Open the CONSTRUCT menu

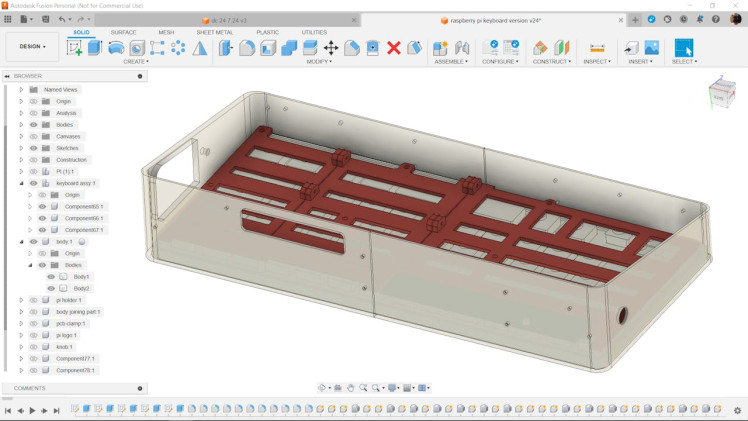(552, 62)
